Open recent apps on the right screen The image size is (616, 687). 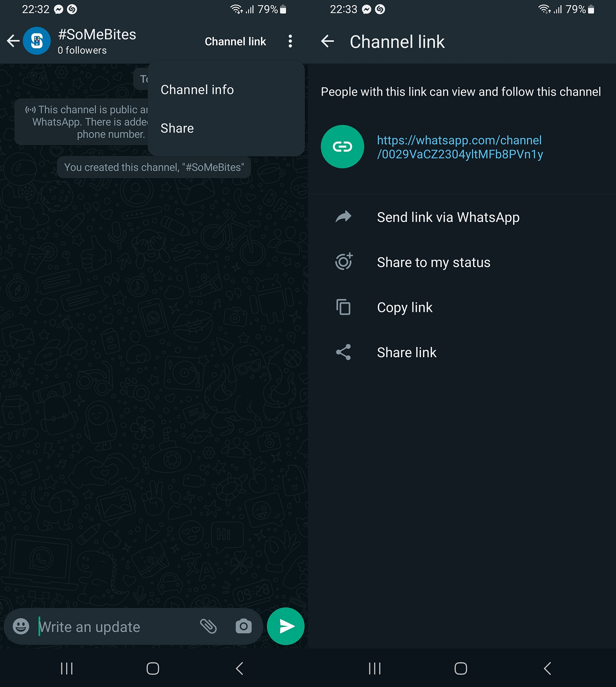(x=375, y=668)
